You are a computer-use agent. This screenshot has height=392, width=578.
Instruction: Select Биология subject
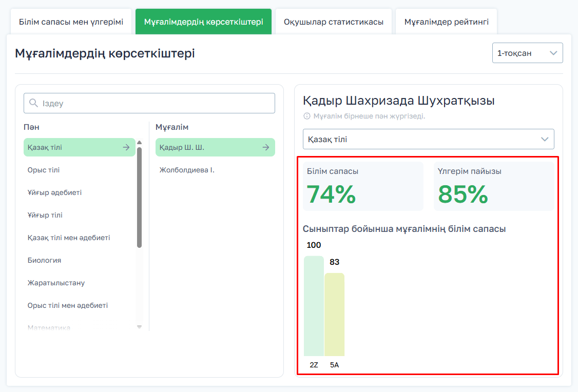coord(44,260)
